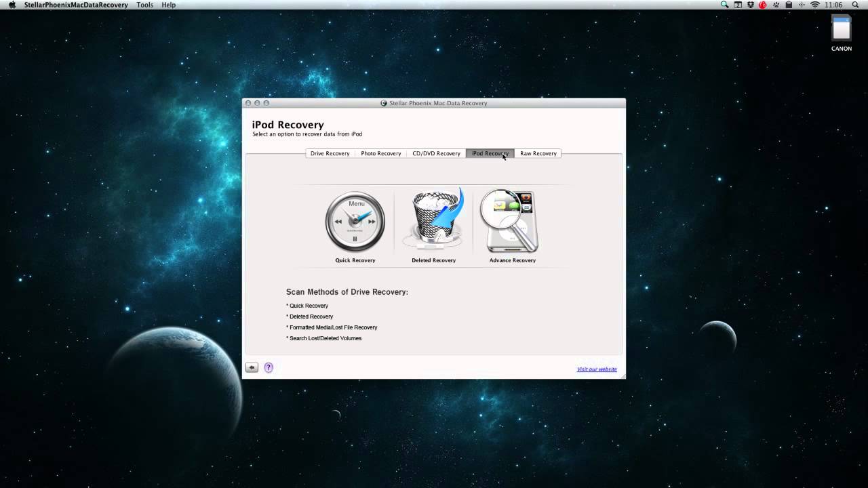This screenshot has width=868, height=488.
Task: Open Spotlight search at far right
Action: coord(856,5)
